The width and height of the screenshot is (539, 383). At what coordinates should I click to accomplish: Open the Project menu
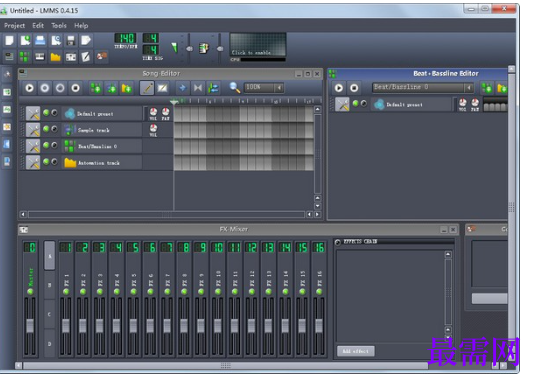(14, 26)
